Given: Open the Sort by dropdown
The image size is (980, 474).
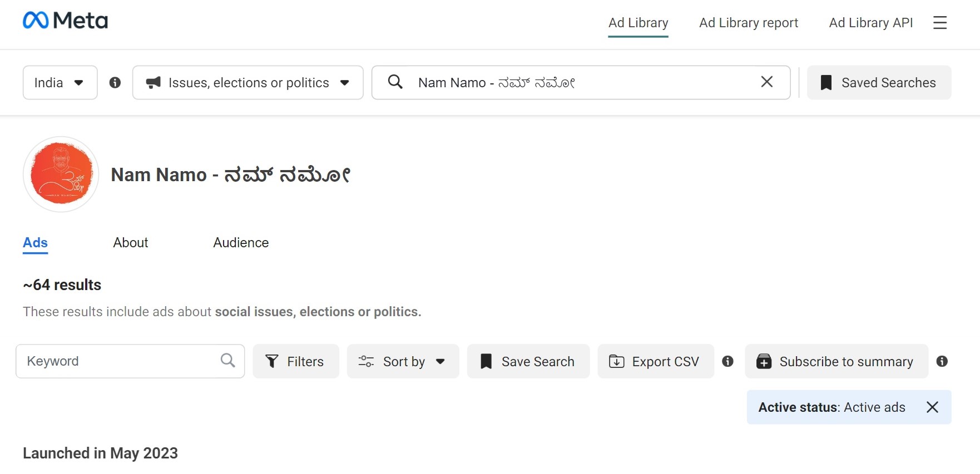Looking at the screenshot, I should (403, 361).
